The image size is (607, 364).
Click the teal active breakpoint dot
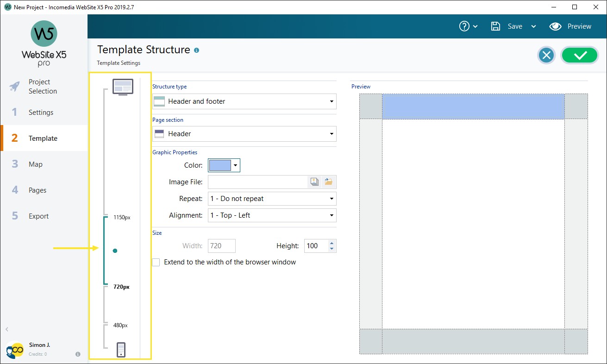tap(115, 251)
